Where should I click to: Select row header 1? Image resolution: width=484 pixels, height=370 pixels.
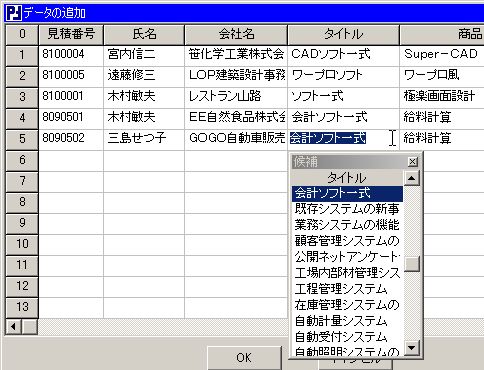coord(22,55)
